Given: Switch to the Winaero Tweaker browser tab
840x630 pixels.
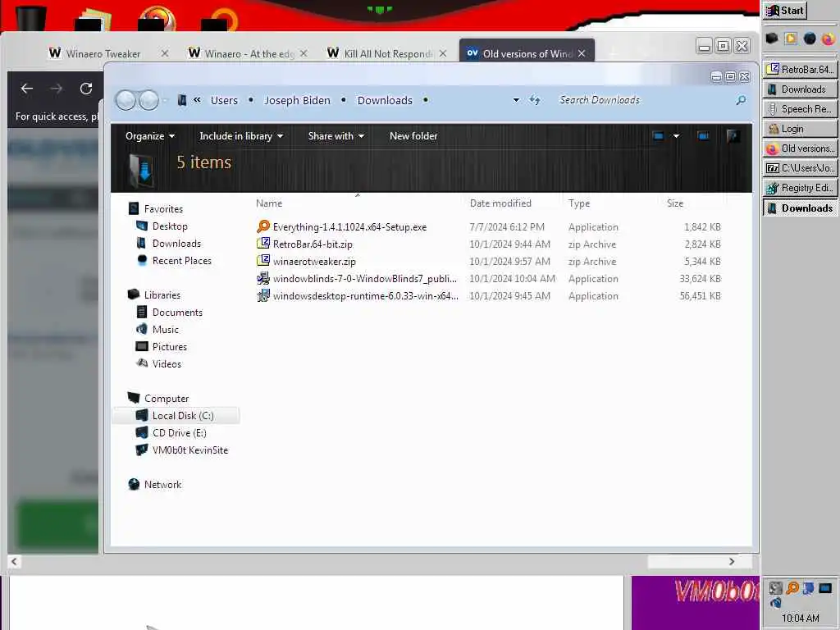Looking at the screenshot, I should (103, 53).
